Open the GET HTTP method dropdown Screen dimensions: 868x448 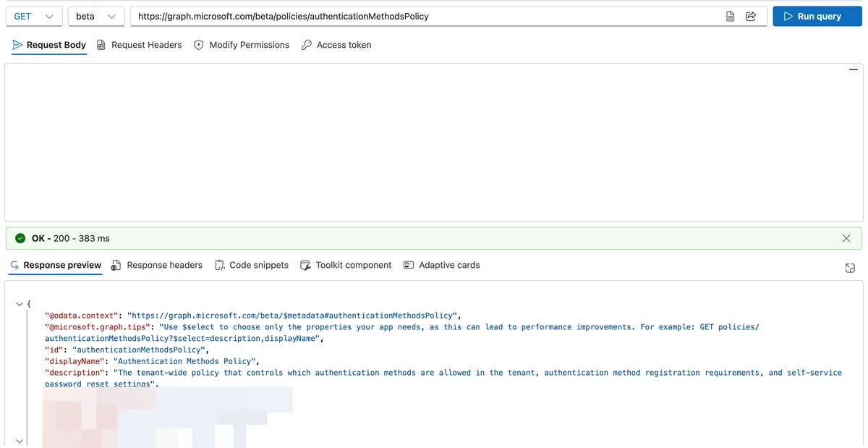[x=33, y=16]
